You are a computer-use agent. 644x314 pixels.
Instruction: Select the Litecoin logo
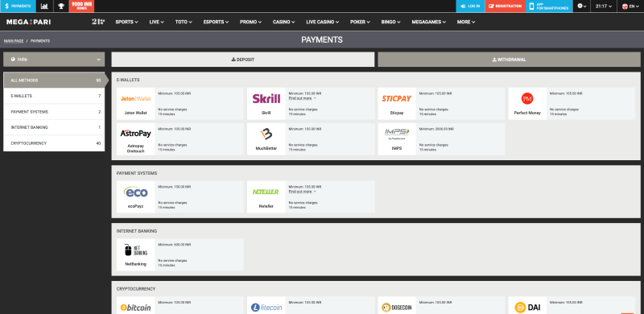click(266, 308)
